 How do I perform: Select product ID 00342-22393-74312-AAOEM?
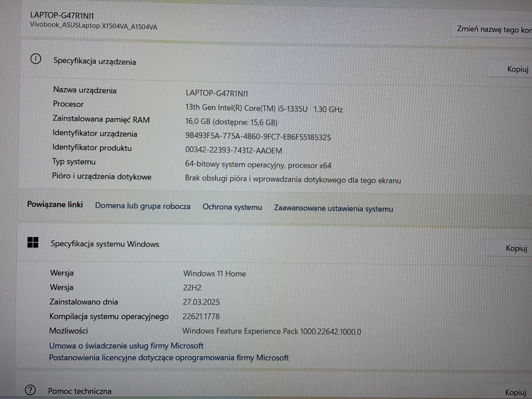pyautogui.click(x=234, y=150)
